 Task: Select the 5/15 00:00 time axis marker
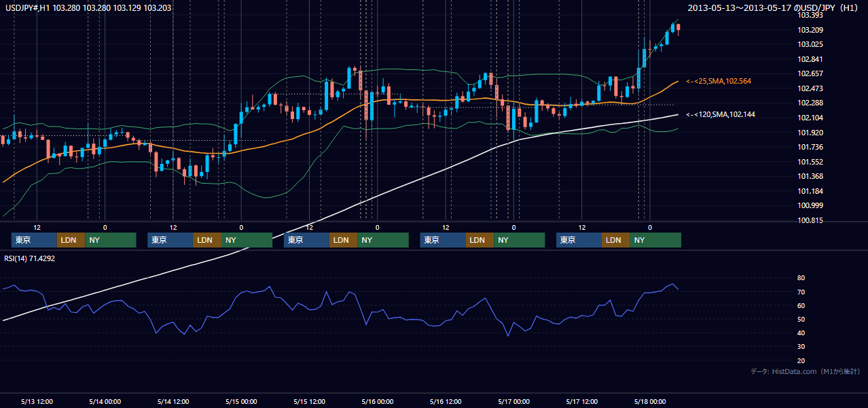coord(241,401)
